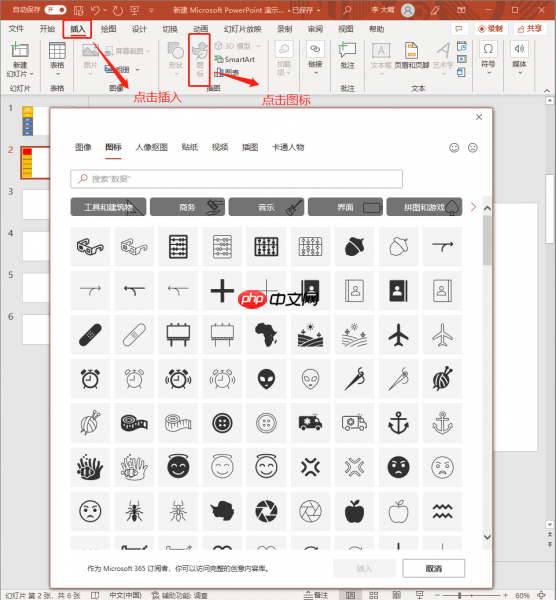Toggle the Notes pane in status bar
Screen dimensions: 556x600
316,595
